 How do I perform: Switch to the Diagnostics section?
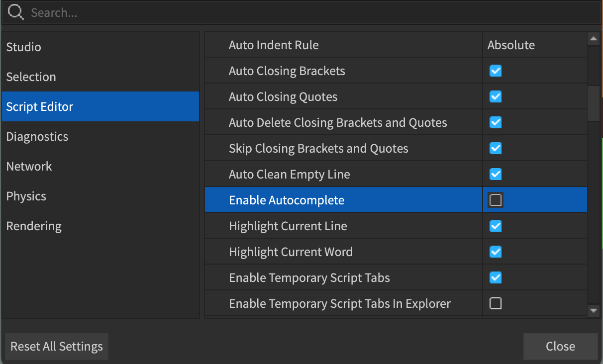pyautogui.click(x=37, y=136)
